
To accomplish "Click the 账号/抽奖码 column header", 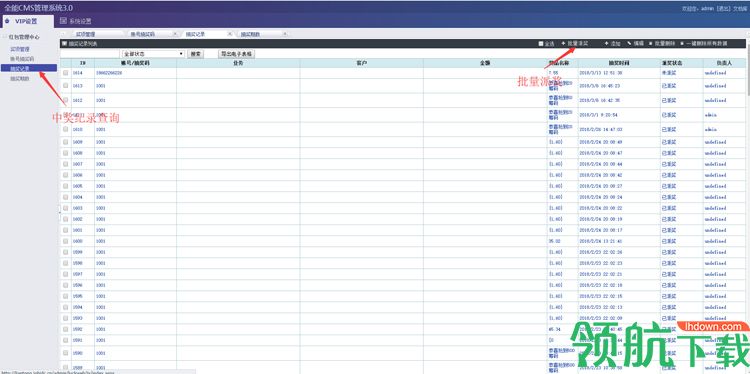I will tap(135, 63).
